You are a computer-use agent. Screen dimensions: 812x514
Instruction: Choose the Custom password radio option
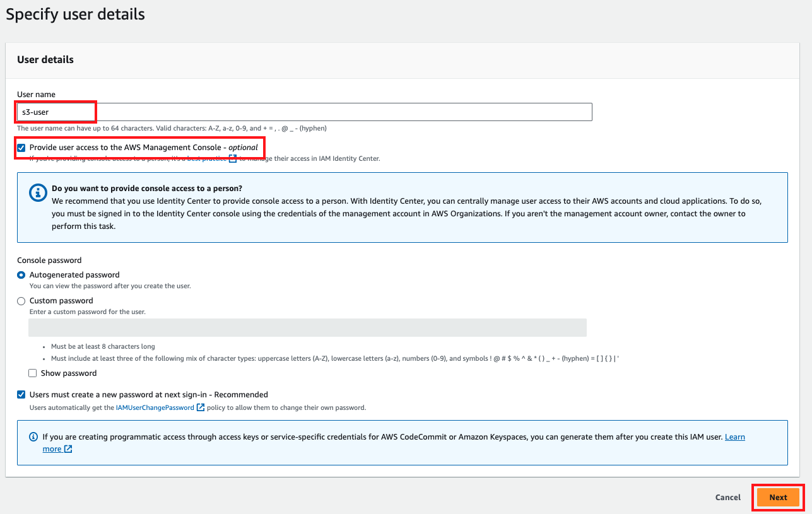coord(21,301)
